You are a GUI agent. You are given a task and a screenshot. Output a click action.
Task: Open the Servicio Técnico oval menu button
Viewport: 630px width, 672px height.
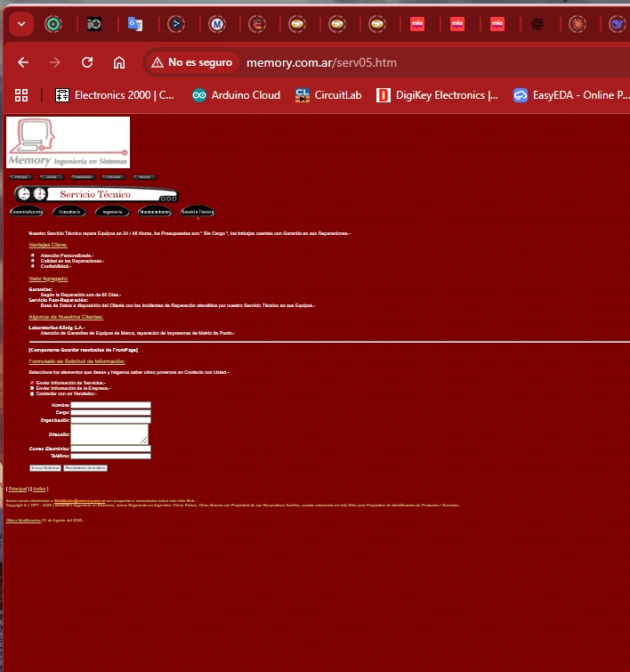[x=198, y=212]
